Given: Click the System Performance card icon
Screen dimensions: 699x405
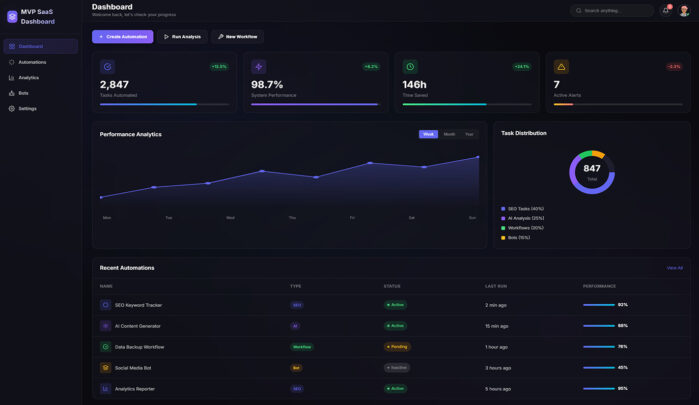Looking at the screenshot, I should click(x=259, y=67).
